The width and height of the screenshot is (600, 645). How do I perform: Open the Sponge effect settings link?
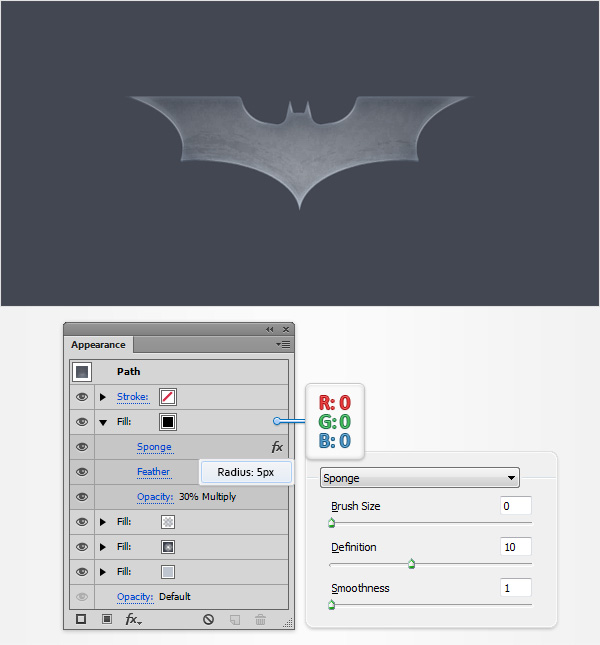pos(154,447)
